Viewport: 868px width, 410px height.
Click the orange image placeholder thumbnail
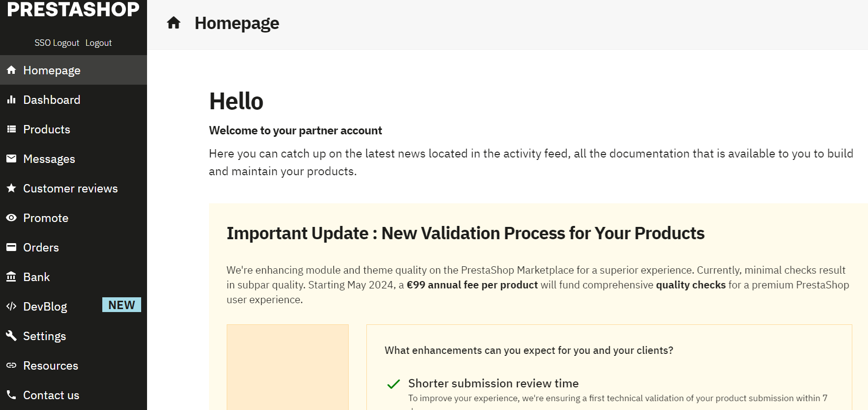(x=288, y=367)
